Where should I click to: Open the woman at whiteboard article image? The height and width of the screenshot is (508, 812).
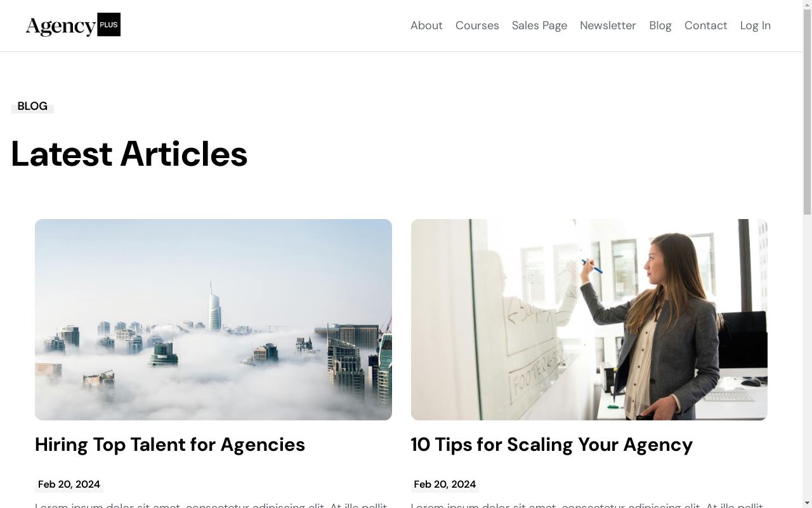(589, 319)
